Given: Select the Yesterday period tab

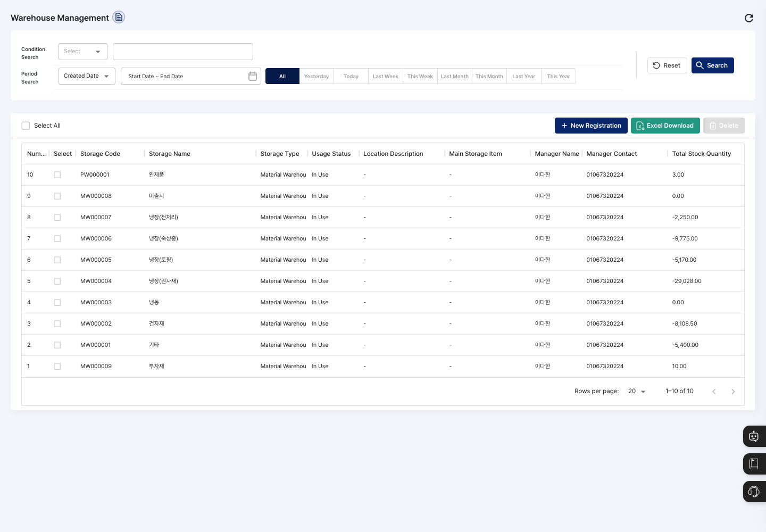Looking at the screenshot, I should pyautogui.click(x=317, y=76).
